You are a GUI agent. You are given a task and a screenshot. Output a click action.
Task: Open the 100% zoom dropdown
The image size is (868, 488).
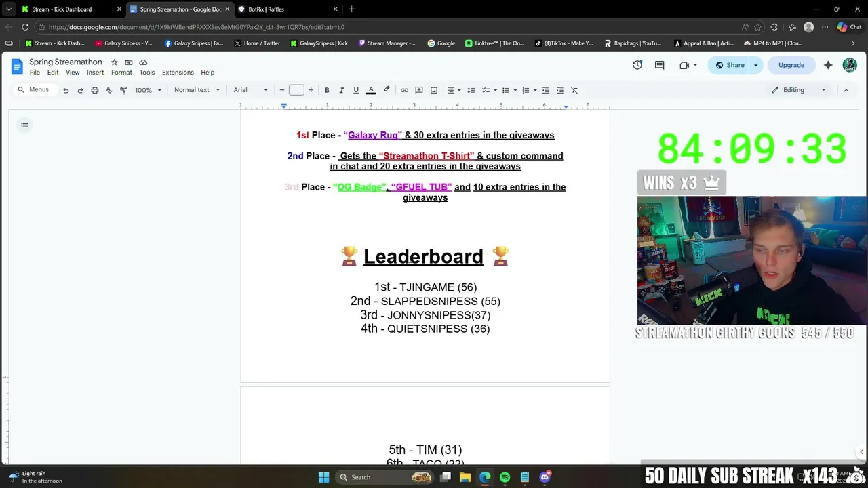click(148, 90)
